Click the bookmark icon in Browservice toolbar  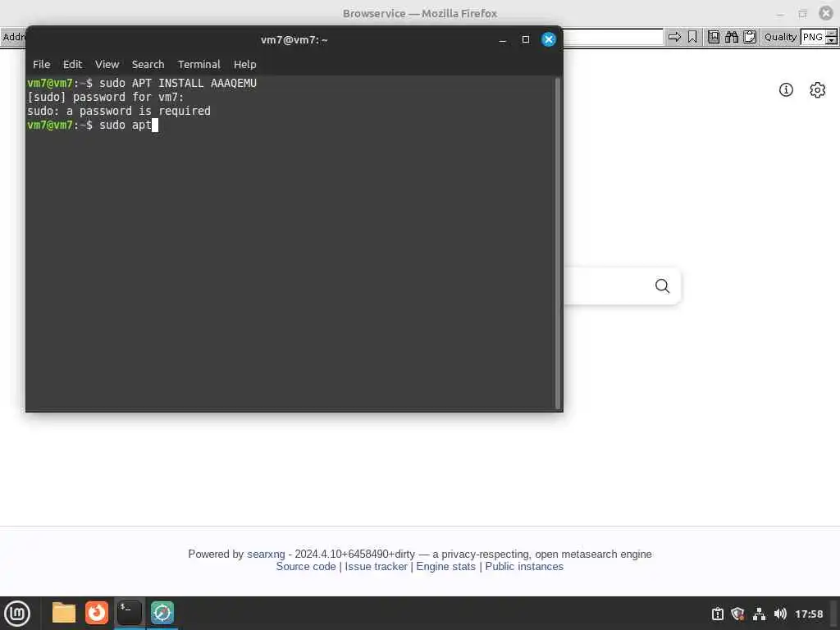692,37
